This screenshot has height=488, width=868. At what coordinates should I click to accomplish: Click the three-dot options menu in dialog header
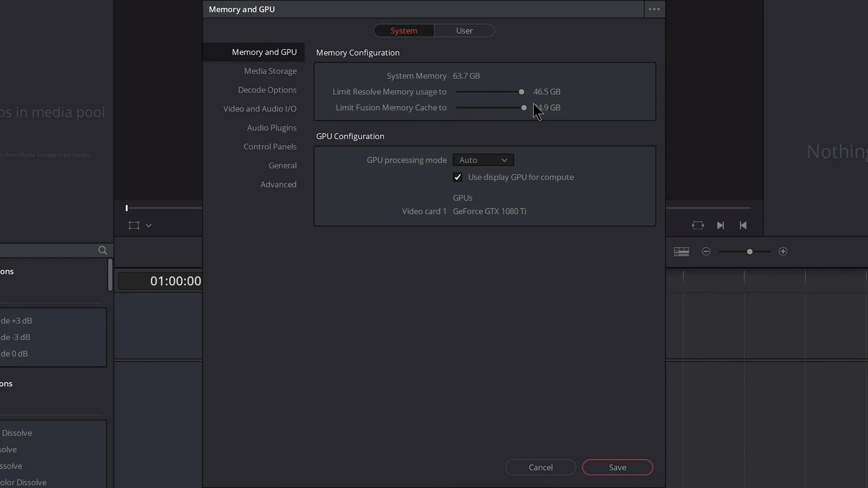point(654,9)
